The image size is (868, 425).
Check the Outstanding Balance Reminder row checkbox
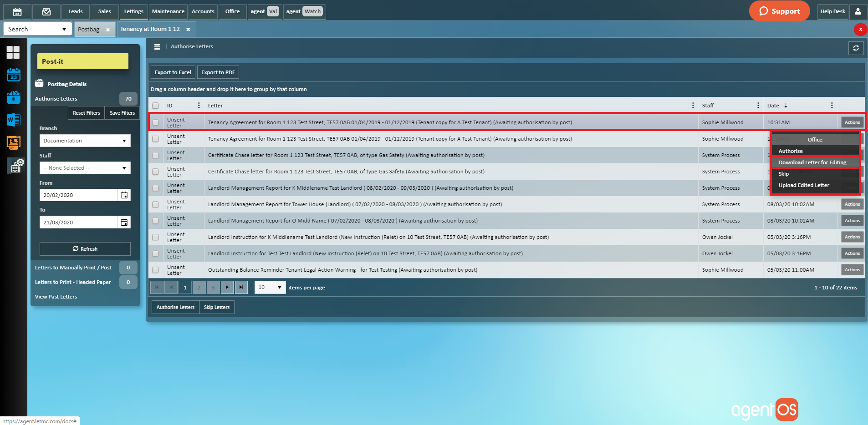pyautogui.click(x=156, y=270)
